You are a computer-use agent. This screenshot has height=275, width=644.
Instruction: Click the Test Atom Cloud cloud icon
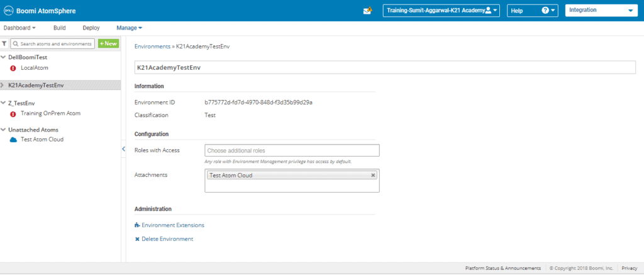[x=13, y=140]
